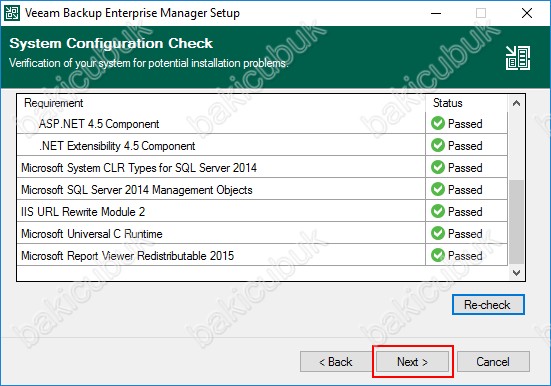Click green Passed icon for .NET Extensibility 4.5
Screen dimensions: 551x386
coord(438,145)
